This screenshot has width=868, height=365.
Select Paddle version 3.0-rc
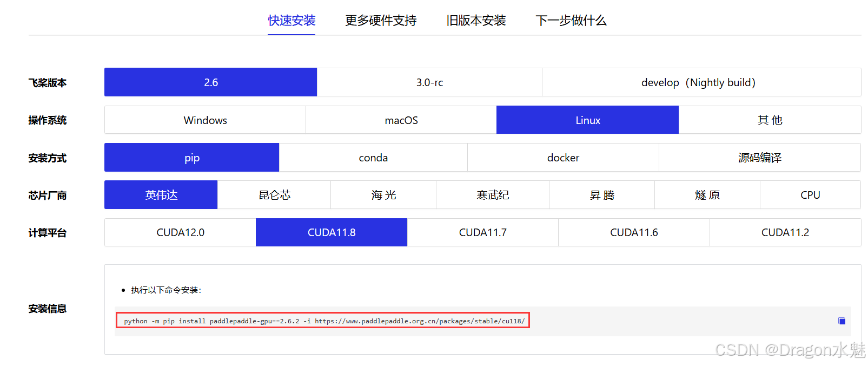429,82
